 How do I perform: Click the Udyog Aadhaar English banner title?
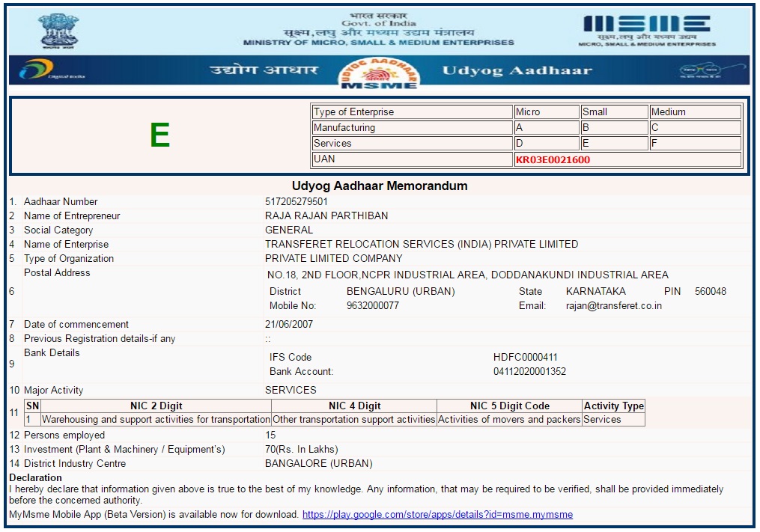click(x=517, y=71)
